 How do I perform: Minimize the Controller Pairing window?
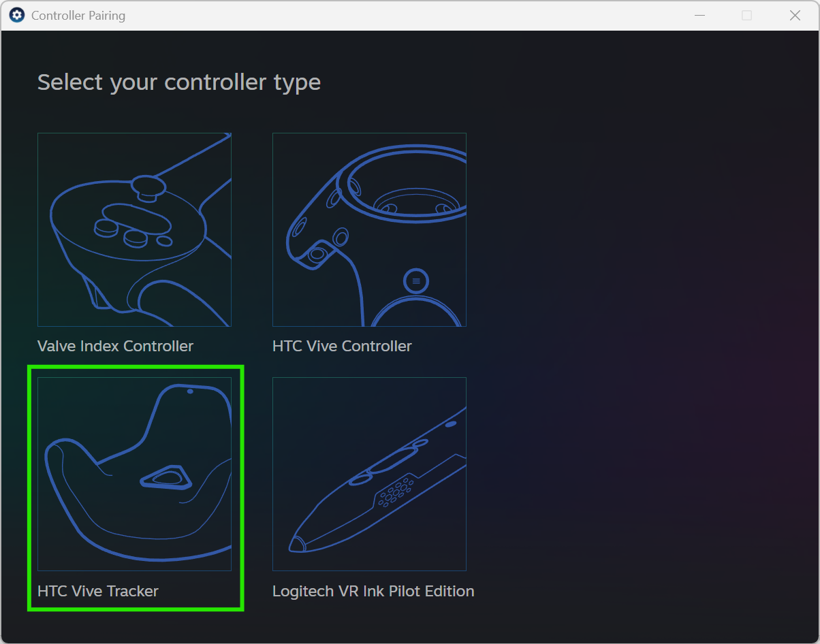(x=699, y=15)
